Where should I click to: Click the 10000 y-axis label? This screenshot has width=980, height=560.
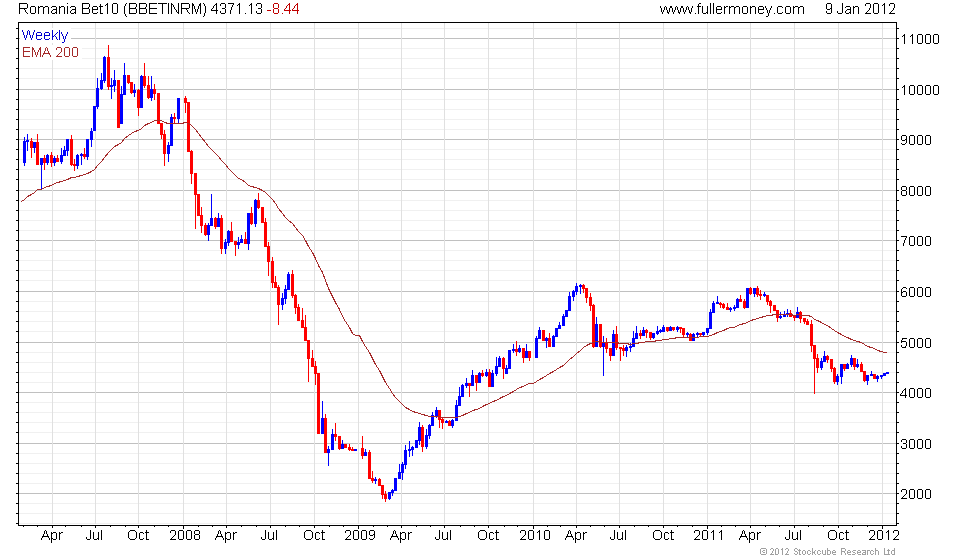coord(919,90)
